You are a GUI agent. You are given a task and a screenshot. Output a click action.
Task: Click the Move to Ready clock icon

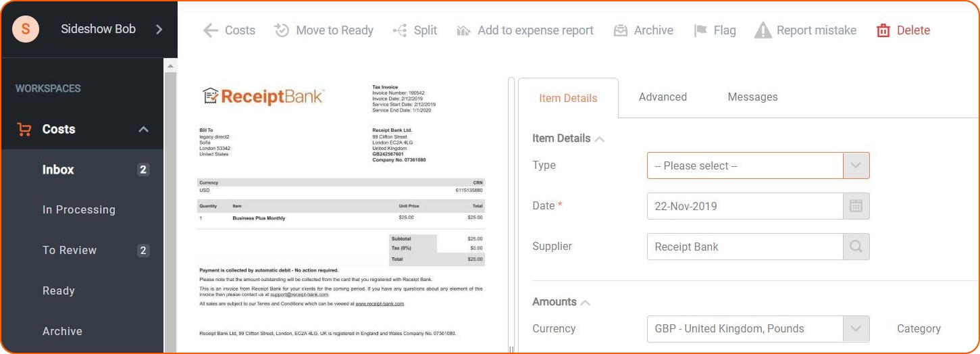click(282, 30)
